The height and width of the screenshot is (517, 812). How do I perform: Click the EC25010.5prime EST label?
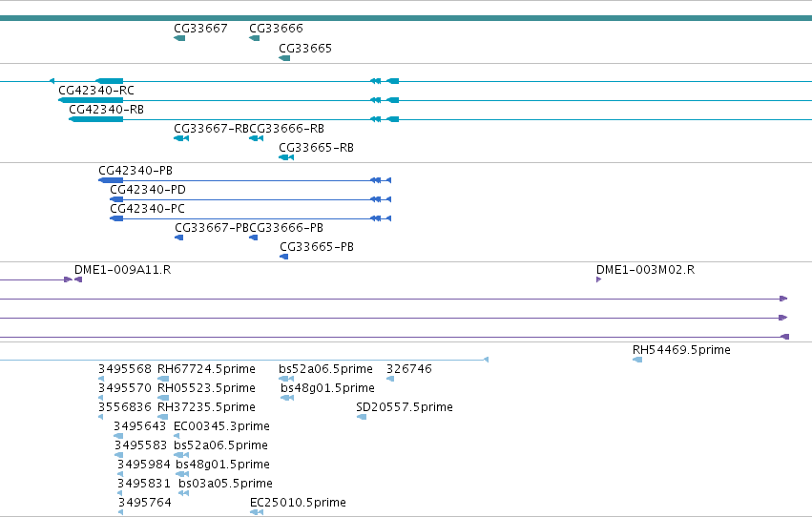coord(298,504)
